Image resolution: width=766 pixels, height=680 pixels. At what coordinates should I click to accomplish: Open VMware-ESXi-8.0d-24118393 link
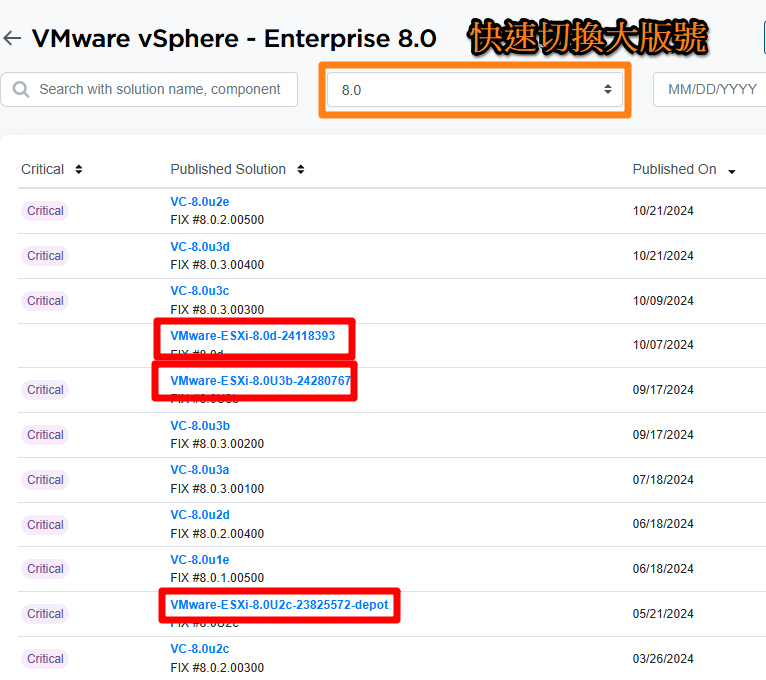point(253,336)
